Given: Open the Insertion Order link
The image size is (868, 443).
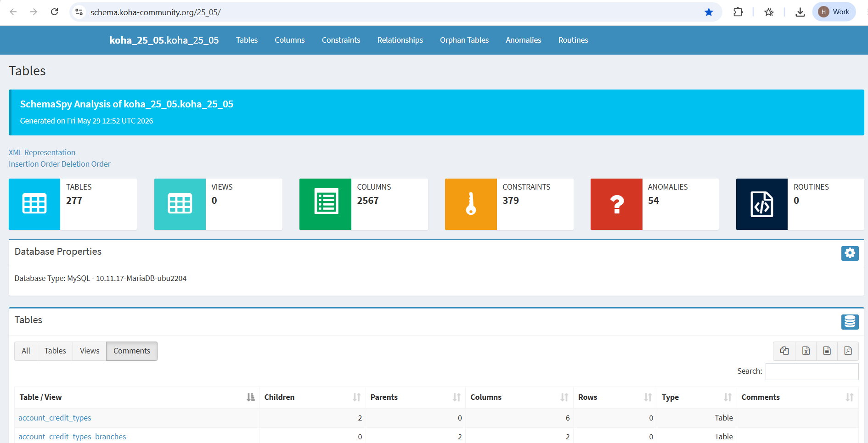Looking at the screenshot, I should pyautogui.click(x=34, y=164).
